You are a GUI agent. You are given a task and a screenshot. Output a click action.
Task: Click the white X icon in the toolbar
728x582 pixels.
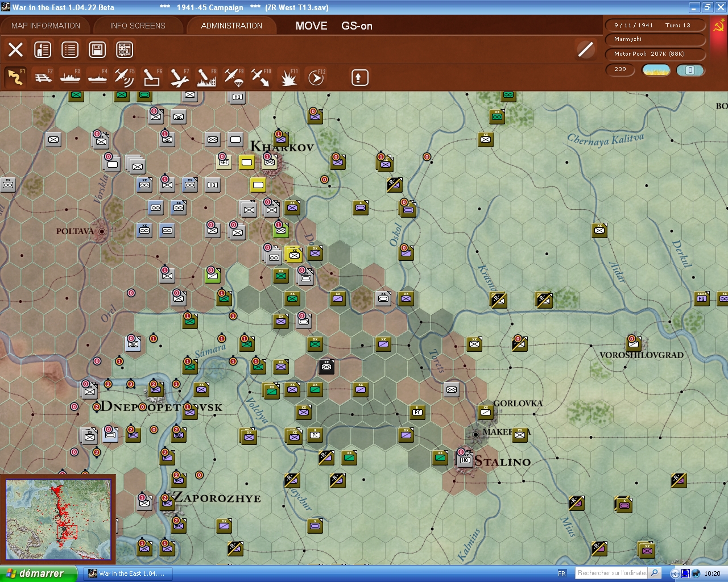coord(16,50)
